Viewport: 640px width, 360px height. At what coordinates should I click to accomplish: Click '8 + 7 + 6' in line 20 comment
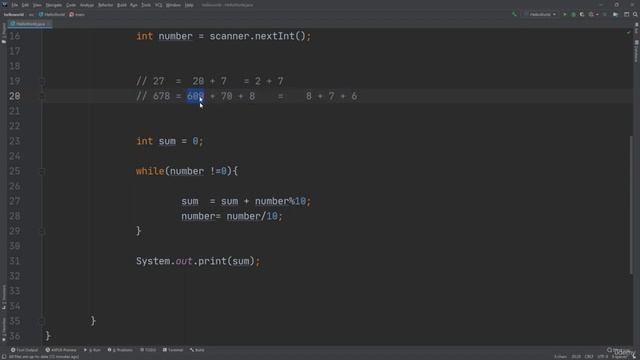331,96
